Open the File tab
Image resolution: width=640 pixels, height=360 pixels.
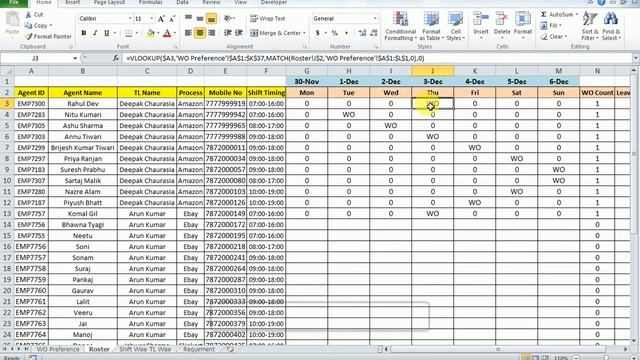point(14,3)
